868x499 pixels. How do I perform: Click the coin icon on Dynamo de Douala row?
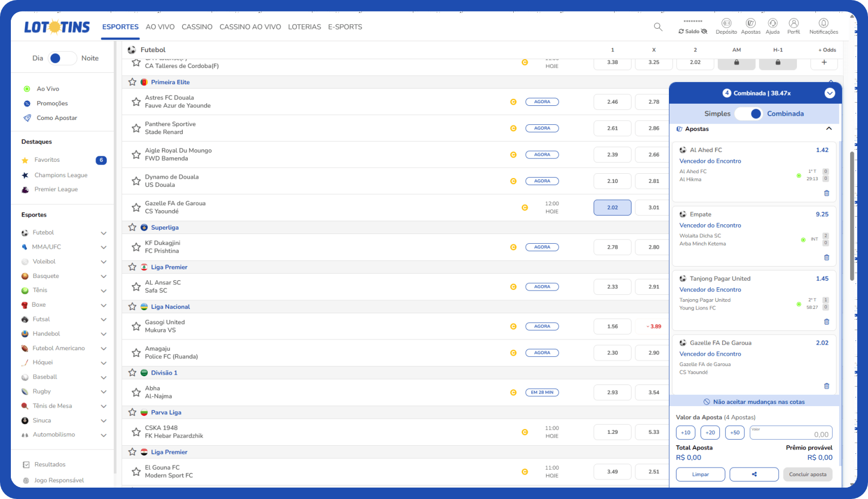pyautogui.click(x=513, y=181)
